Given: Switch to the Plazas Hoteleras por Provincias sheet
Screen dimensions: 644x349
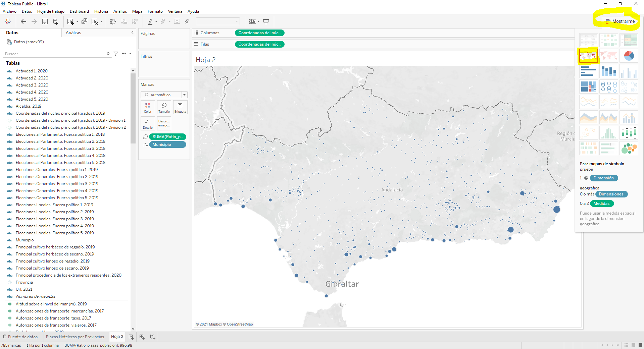Looking at the screenshot, I should tap(76, 337).
